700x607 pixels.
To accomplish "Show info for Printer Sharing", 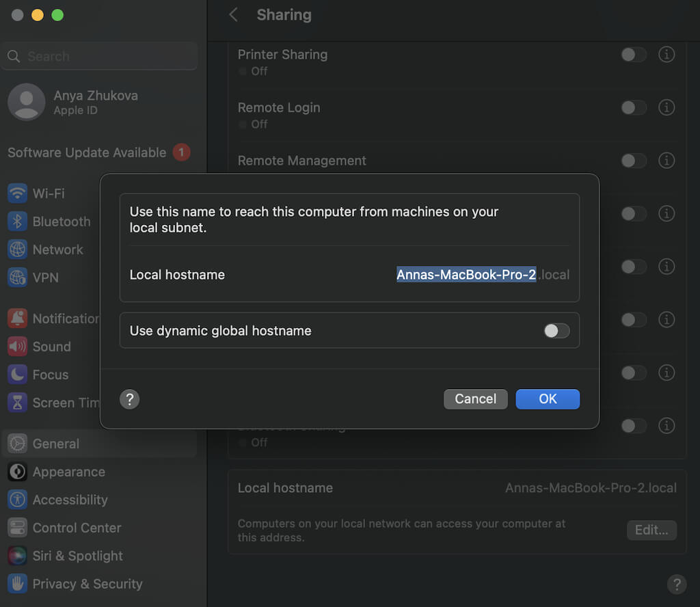I will (667, 55).
